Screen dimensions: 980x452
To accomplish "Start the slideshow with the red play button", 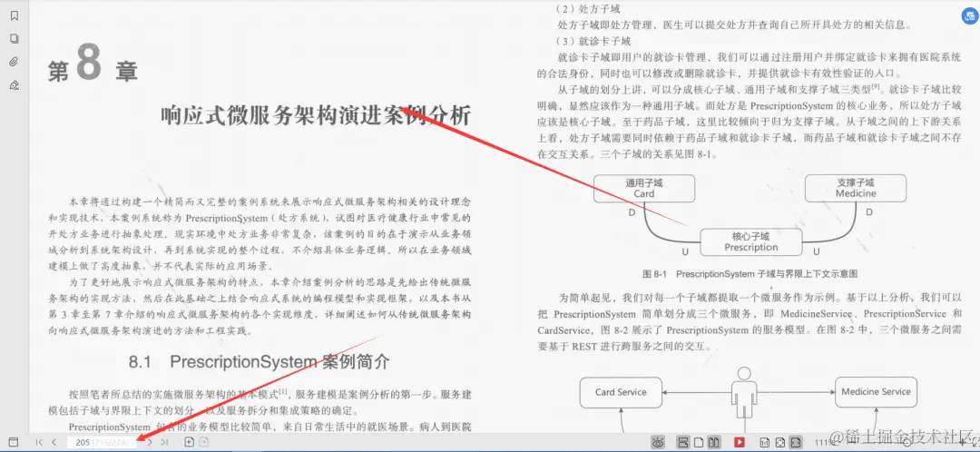I will (x=740, y=442).
